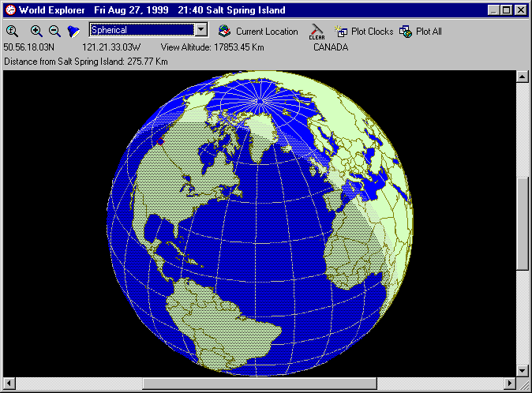Choose Plot Clocks

(x=373, y=32)
